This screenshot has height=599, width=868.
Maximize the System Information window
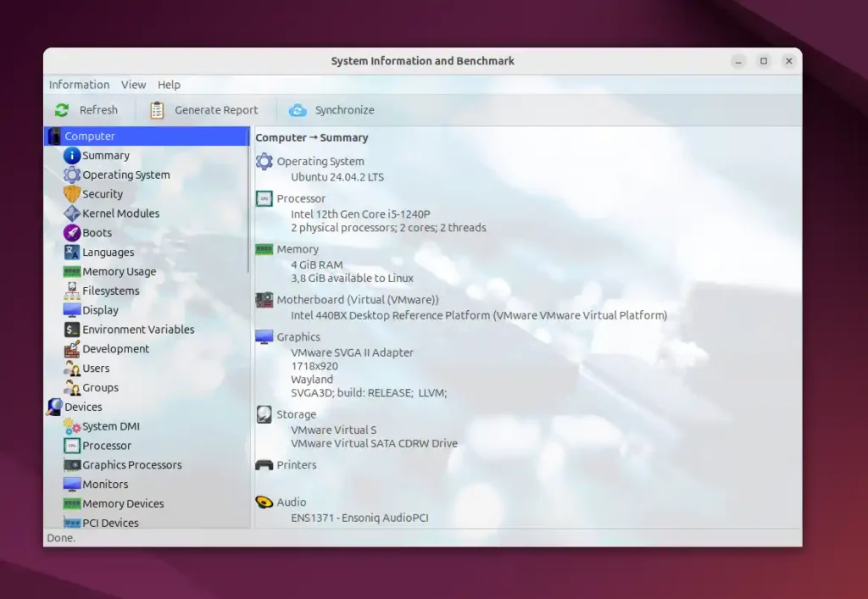click(764, 61)
